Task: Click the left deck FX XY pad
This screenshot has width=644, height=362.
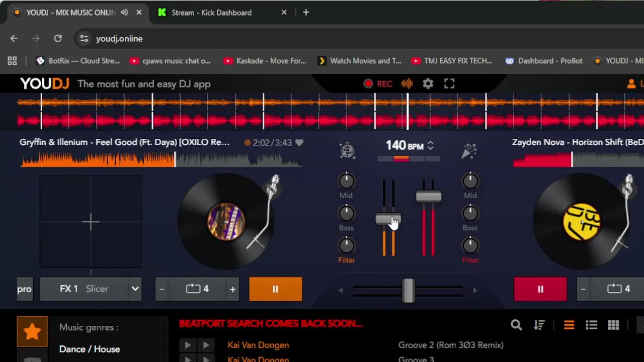Action: [91, 222]
